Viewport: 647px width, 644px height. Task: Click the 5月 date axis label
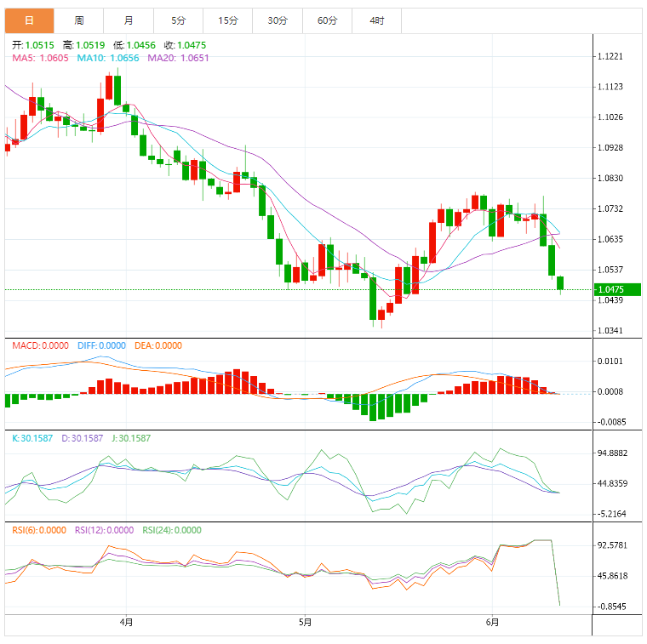coord(305,622)
